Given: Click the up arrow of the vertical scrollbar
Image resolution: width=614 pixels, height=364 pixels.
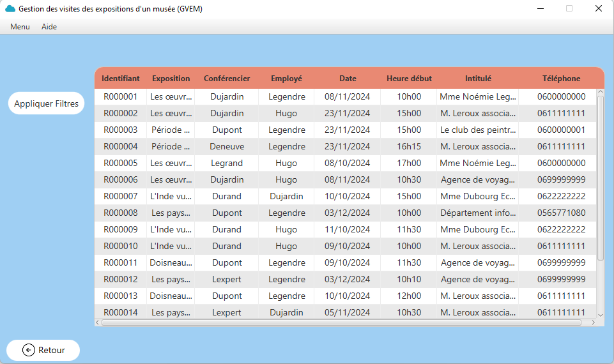Looking at the screenshot, I should pyautogui.click(x=600, y=93).
